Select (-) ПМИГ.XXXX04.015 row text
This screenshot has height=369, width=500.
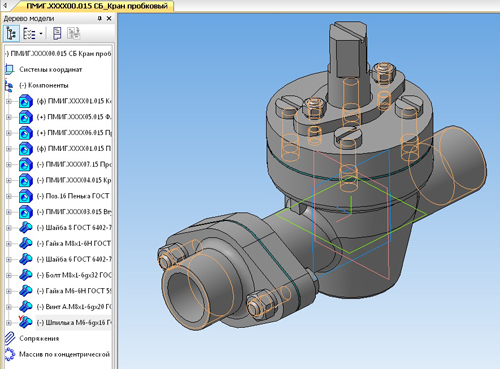pyautogui.click(x=74, y=180)
